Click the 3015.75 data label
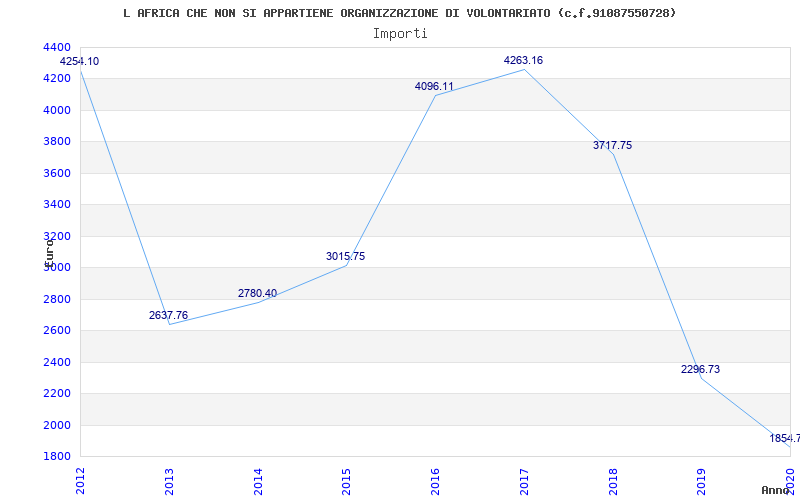Screen dimensions: 800x500 click(x=345, y=256)
